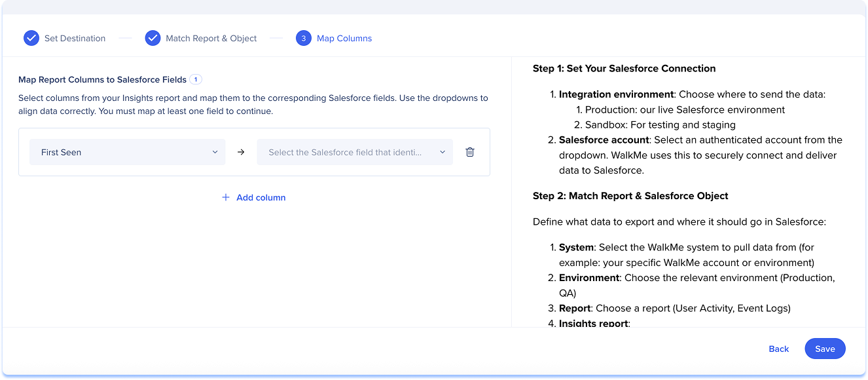Viewport: 868px width, 380px height.
Task: Save the column mapping
Action: (825, 349)
